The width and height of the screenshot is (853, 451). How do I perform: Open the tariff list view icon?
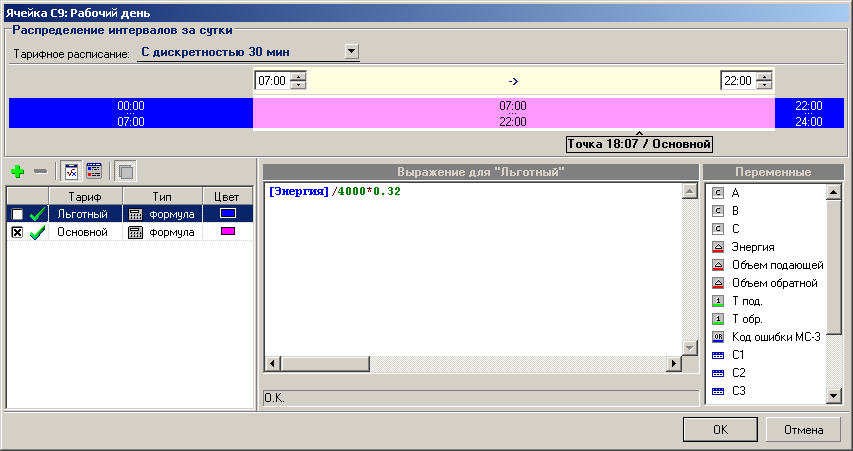coord(94,171)
